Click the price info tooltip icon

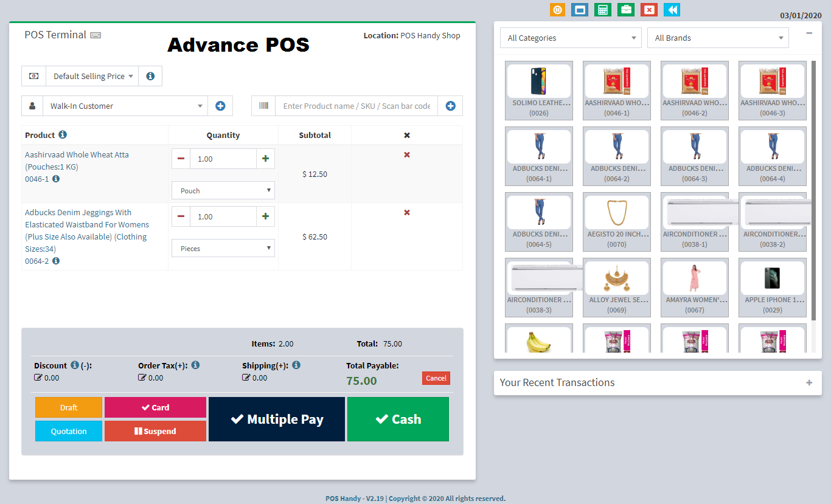point(150,75)
